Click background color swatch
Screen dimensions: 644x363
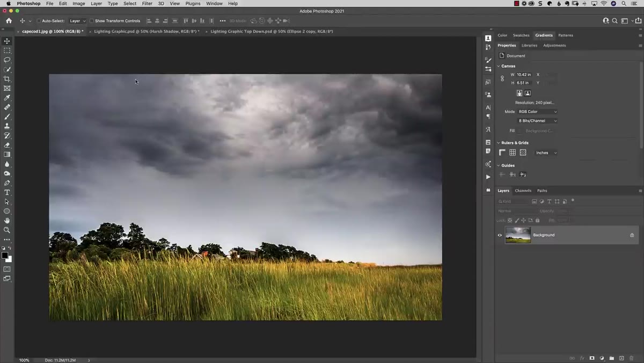coord(9,259)
